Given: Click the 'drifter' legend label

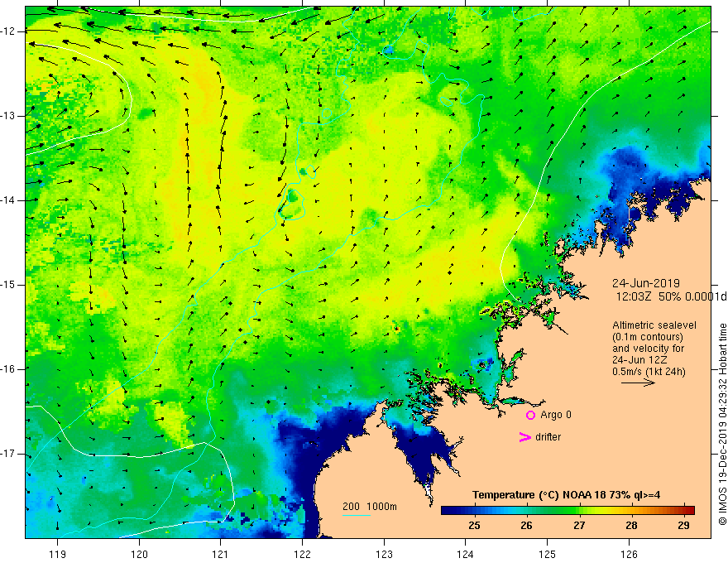Looking at the screenshot, I should 548,437.
